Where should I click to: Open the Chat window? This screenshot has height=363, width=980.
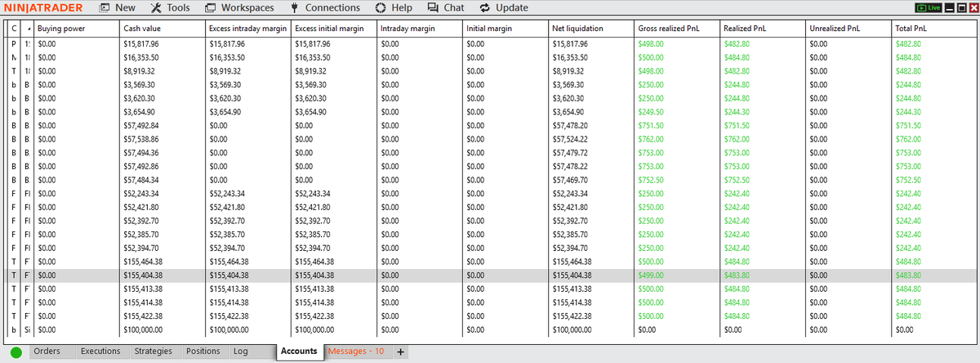446,7
